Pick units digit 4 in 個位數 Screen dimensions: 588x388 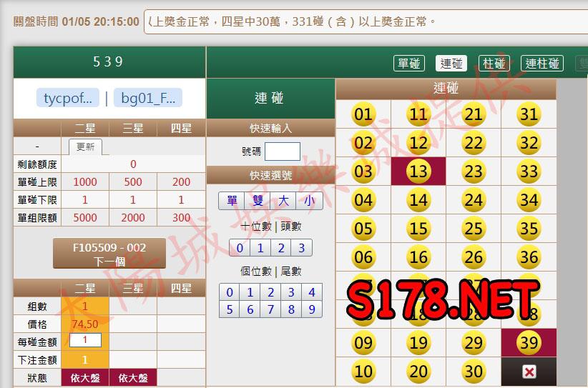(x=312, y=292)
